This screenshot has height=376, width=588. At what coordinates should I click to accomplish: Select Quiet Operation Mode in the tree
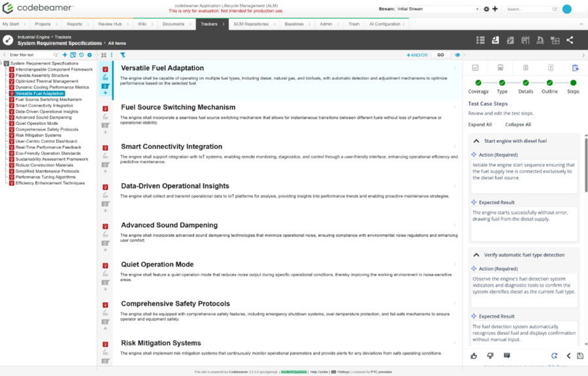tap(37, 124)
